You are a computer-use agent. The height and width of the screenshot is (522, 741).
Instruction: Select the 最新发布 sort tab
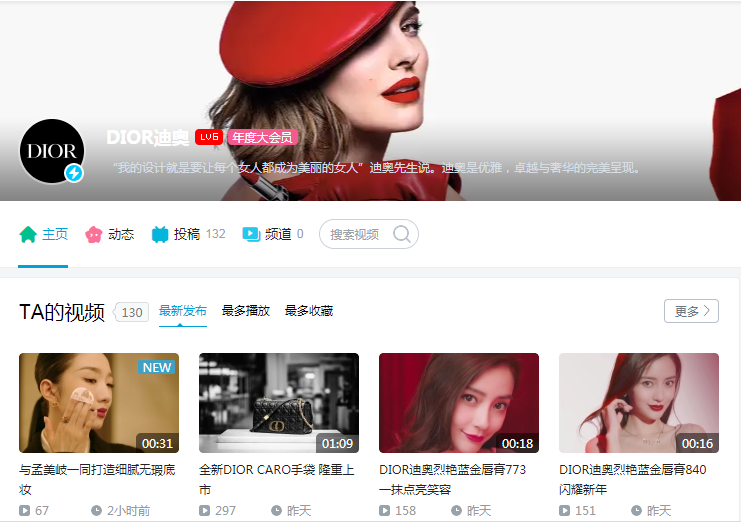[183, 311]
